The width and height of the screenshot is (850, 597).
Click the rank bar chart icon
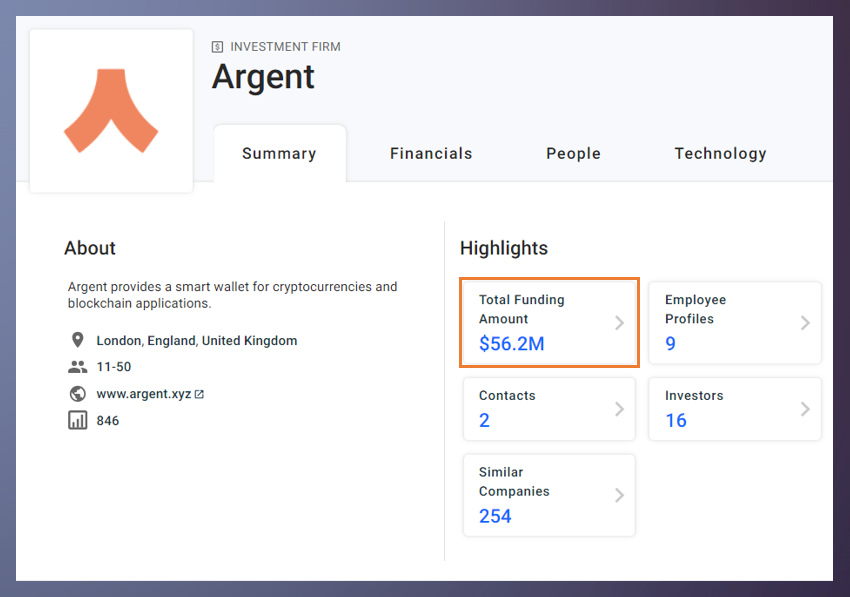pos(78,420)
